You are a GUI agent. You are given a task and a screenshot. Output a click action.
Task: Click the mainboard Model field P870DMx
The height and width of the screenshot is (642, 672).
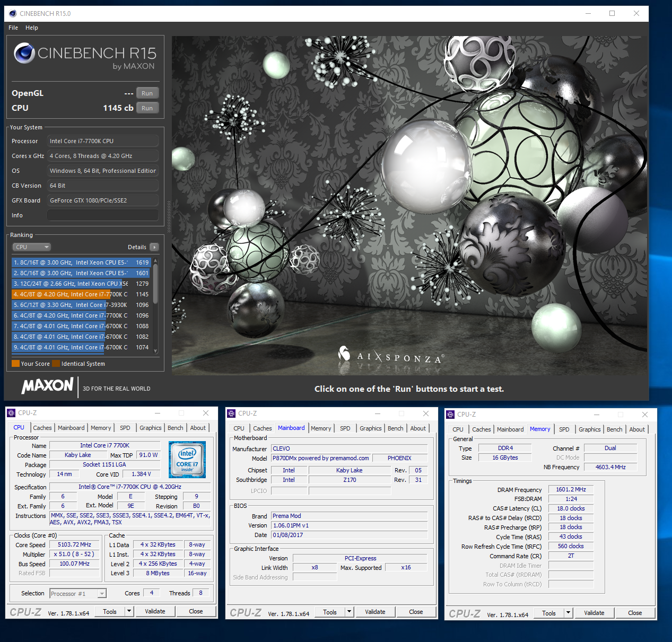coord(320,458)
